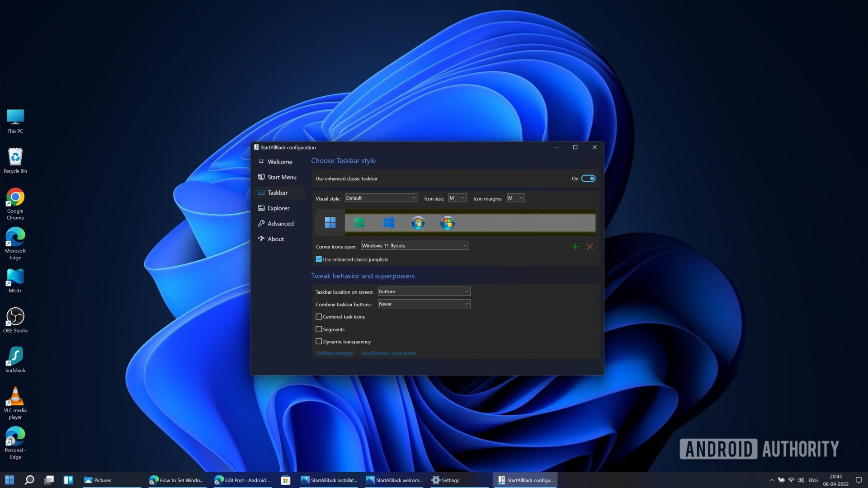Enable the Dynamic transparency checkbox

point(318,342)
